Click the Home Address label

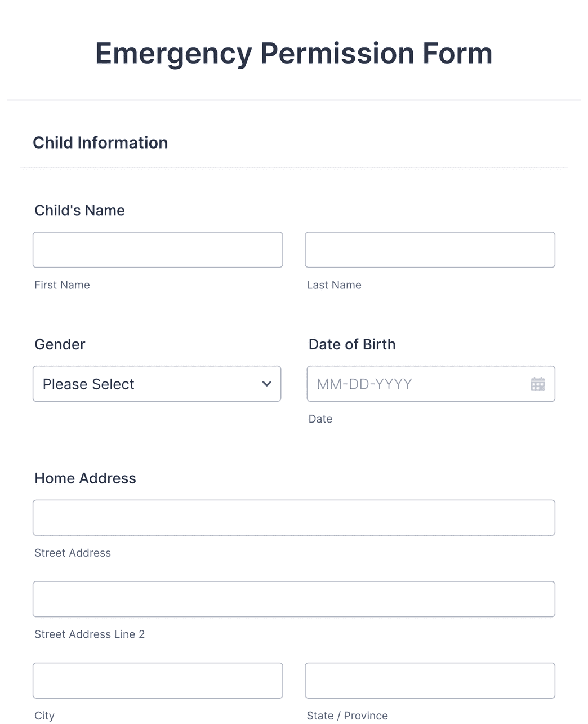point(85,478)
